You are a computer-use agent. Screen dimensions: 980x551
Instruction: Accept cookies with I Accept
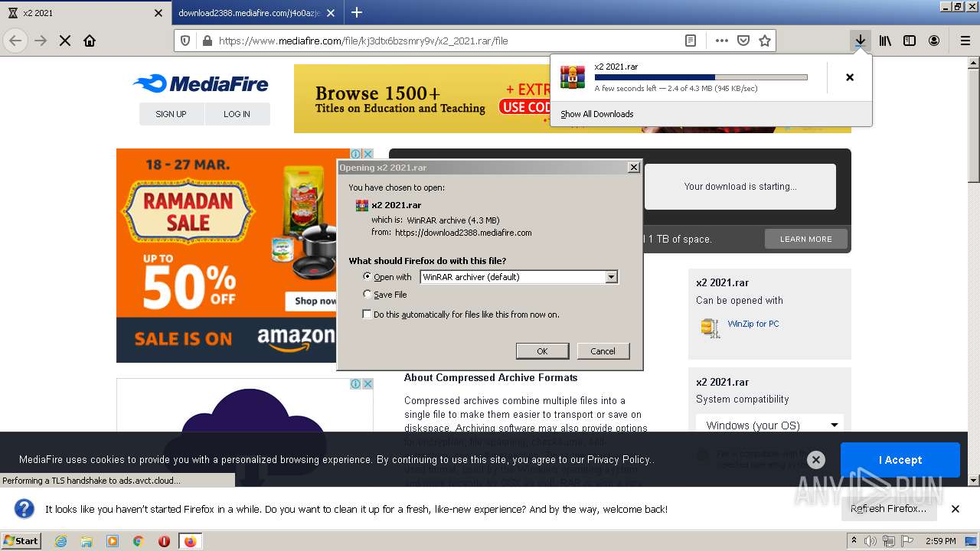[x=900, y=460]
